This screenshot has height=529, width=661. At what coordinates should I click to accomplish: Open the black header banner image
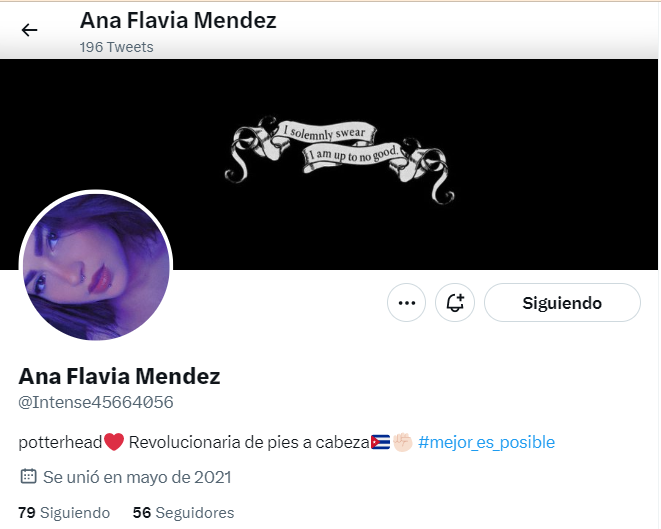tap(329, 164)
